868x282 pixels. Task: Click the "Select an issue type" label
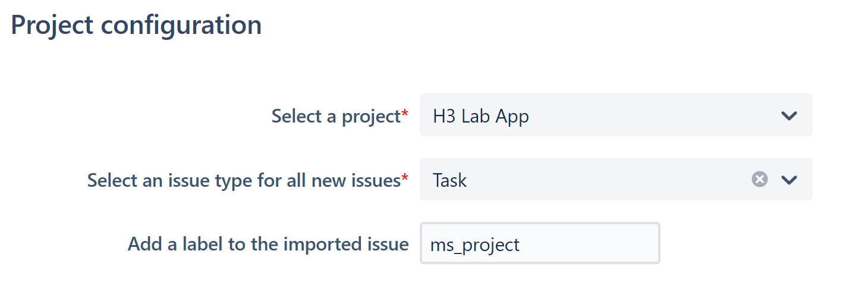(244, 180)
